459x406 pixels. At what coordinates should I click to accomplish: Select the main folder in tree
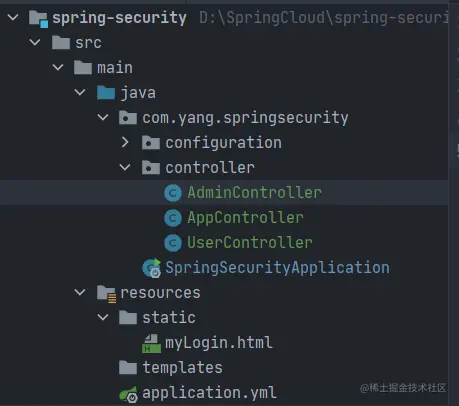click(x=115, y=68)
